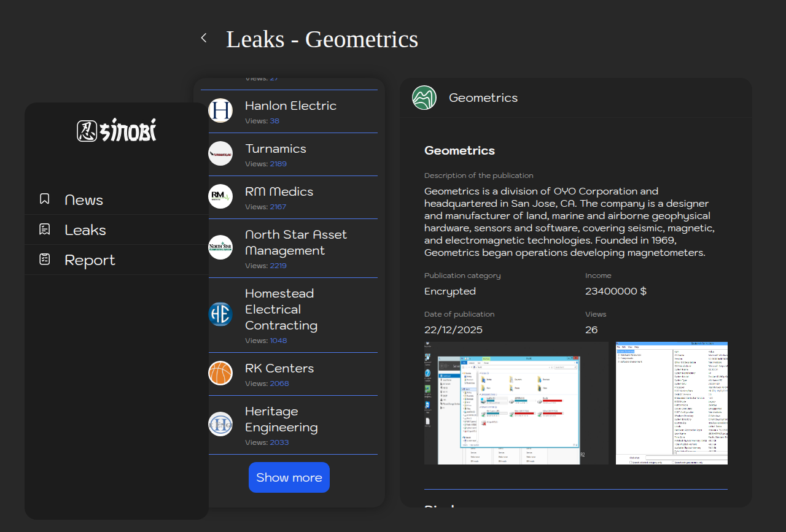Screen dimensions: 786x532
Task: Open the News menu item
Action: point(84,200)
